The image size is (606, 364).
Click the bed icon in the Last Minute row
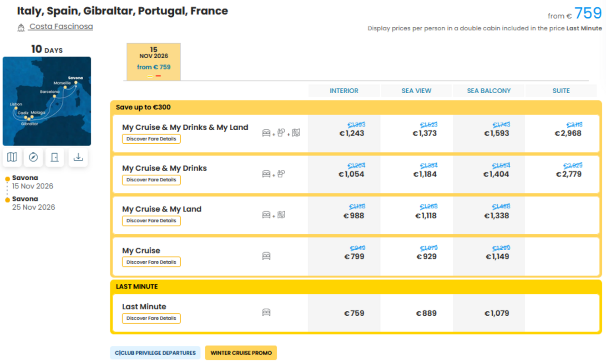[x=266, y=313]
